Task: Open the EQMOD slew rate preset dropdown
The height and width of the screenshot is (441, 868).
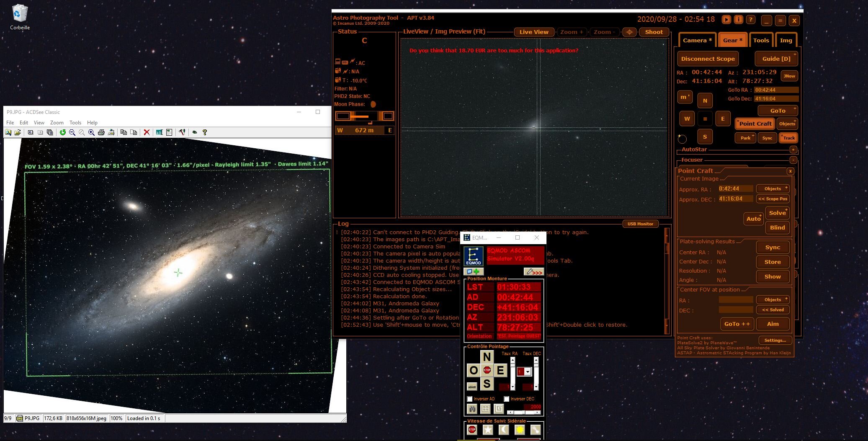Action: click(528, 372)
